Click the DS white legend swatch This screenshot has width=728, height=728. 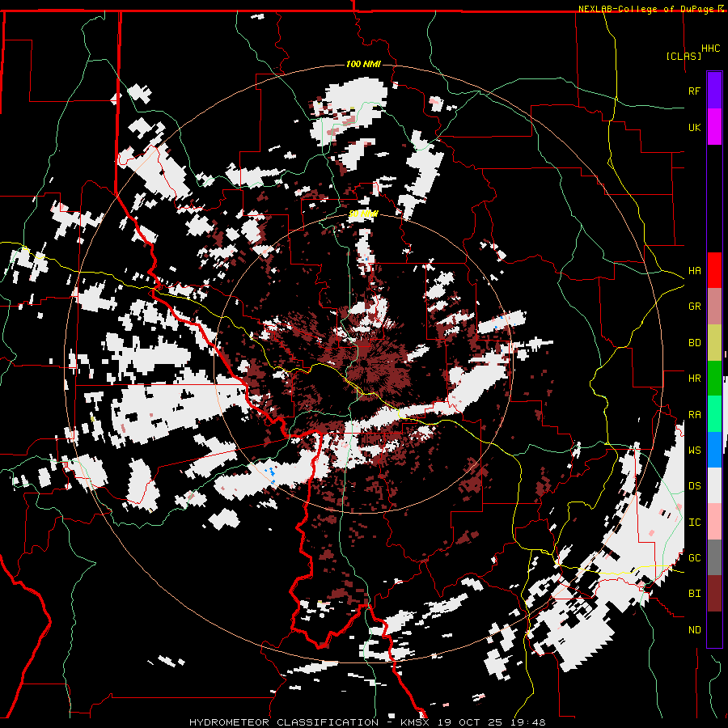[x=714, y=485]
